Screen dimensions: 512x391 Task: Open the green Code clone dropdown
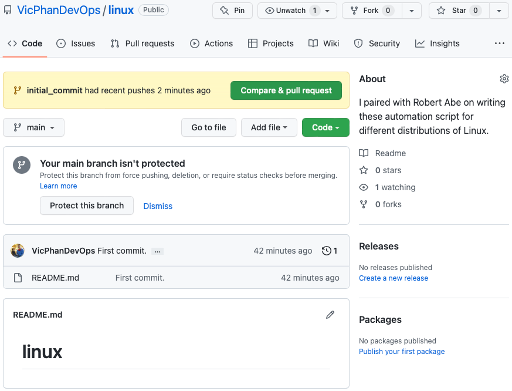pos(326,128)
